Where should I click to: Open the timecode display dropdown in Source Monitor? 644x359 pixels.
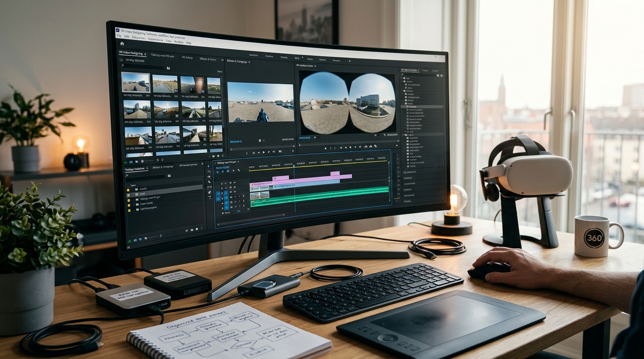[x=236, y=142]
